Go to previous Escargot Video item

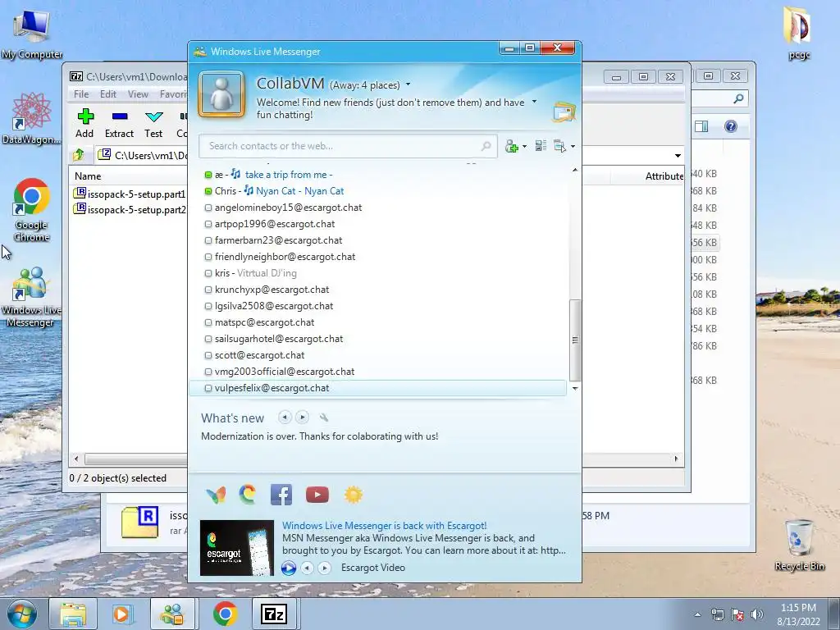pyautogui.click(x=307, y=568)
